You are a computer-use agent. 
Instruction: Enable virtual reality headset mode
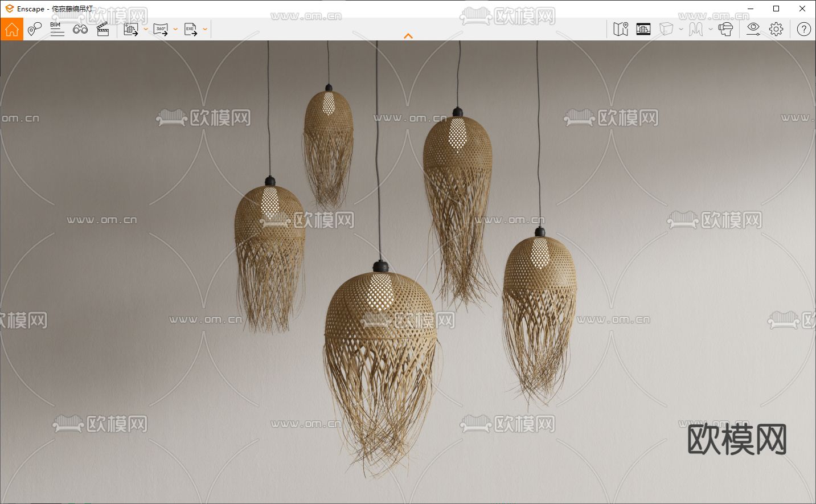725,29
